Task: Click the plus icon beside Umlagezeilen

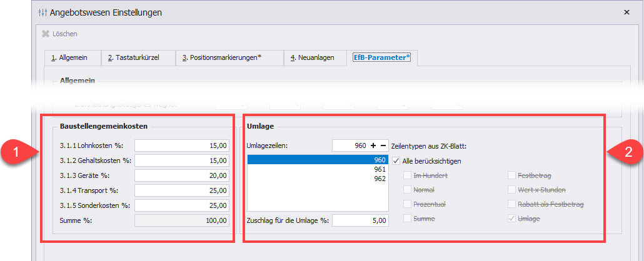Action: (374, 145)
